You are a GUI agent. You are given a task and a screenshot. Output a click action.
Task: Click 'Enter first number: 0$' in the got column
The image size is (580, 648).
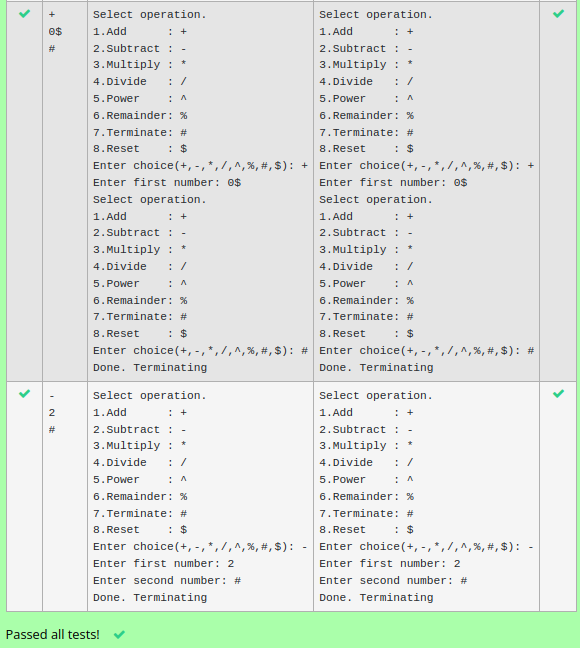(393, 183)
